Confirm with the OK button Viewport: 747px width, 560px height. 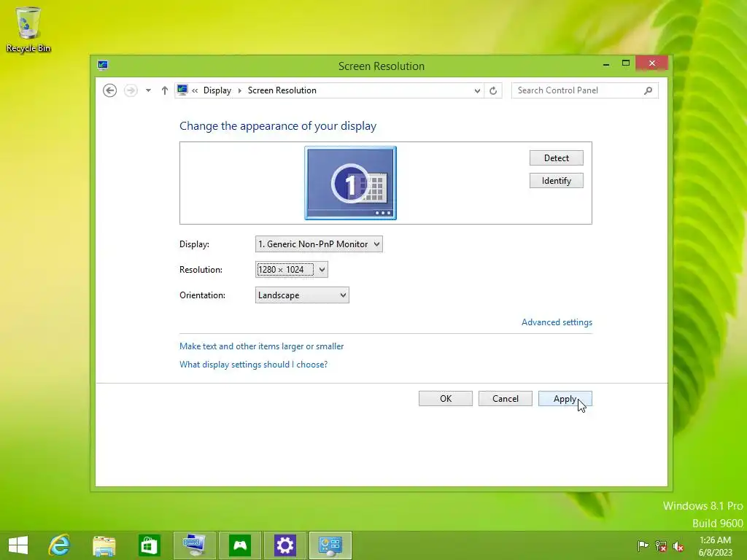(446, 399)
